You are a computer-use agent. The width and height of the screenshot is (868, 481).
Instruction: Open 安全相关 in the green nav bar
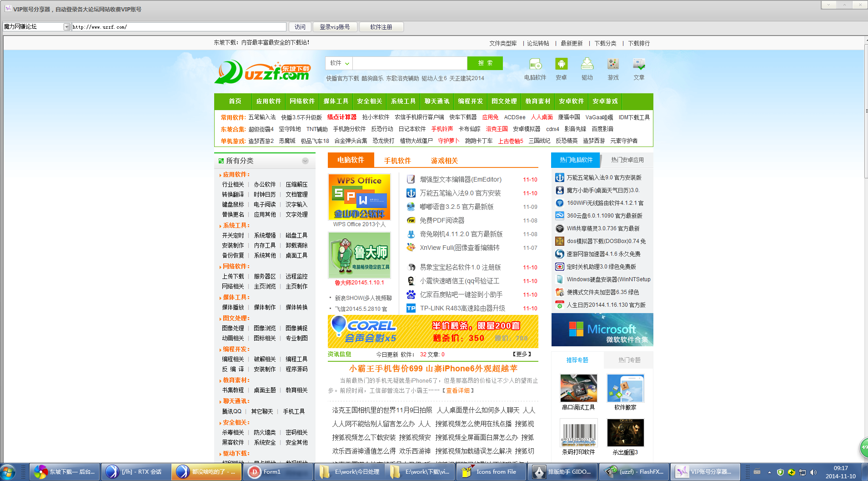369,101
